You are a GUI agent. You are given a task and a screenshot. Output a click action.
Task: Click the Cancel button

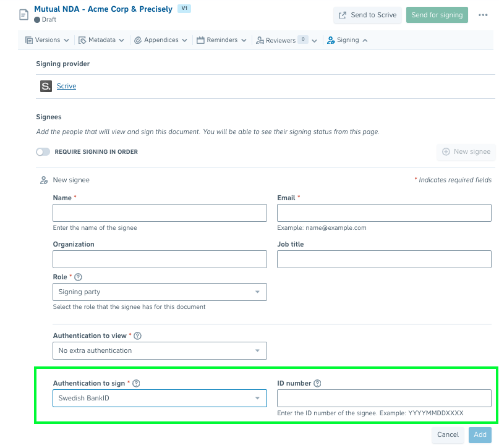tap(448, 435)
